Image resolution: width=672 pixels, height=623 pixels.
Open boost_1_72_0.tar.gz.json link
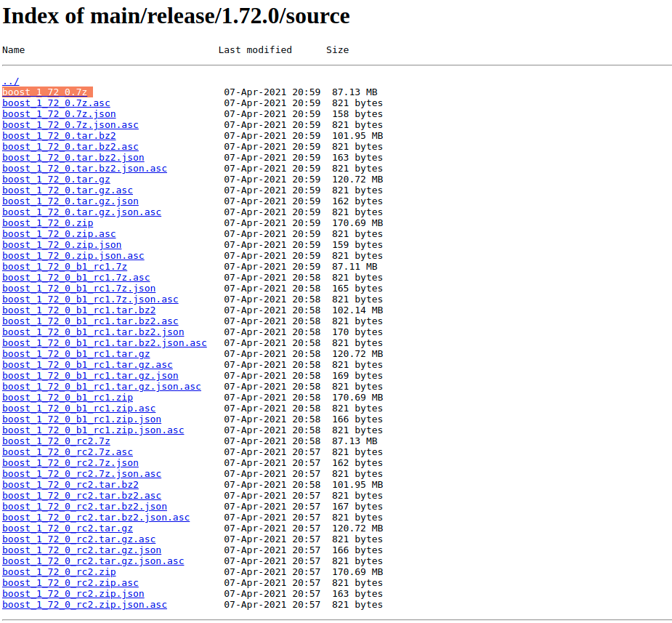[70, 201]
